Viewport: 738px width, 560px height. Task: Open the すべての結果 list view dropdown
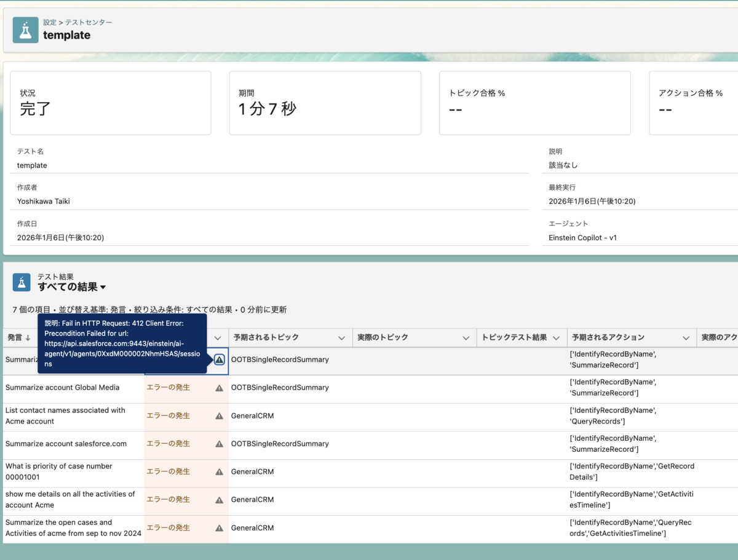point(103,287)
